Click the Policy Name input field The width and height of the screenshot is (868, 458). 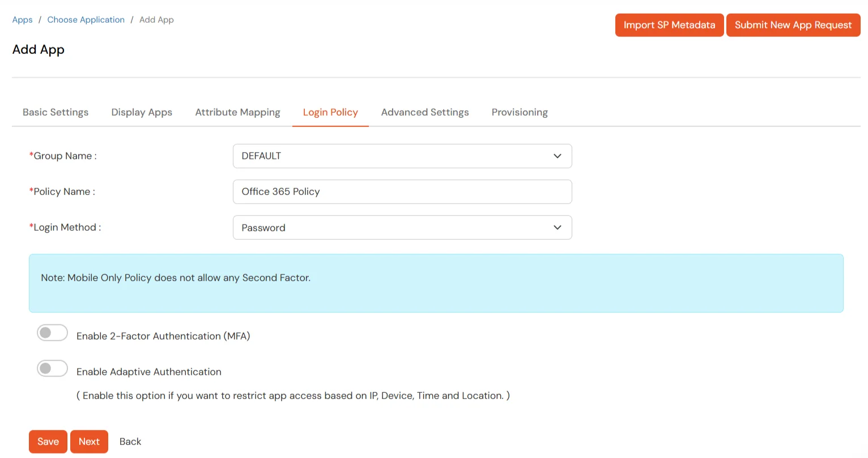402,192
